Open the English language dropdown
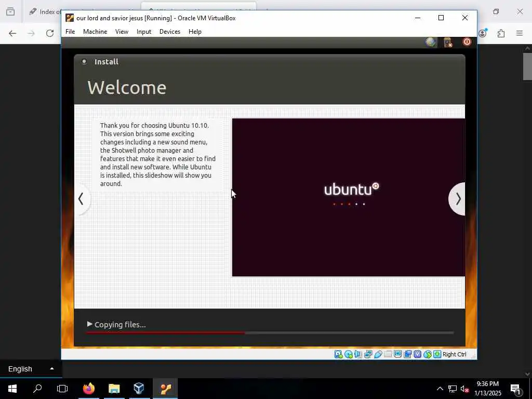The width and height of the screenshot is (532, 399). (31, 369)
